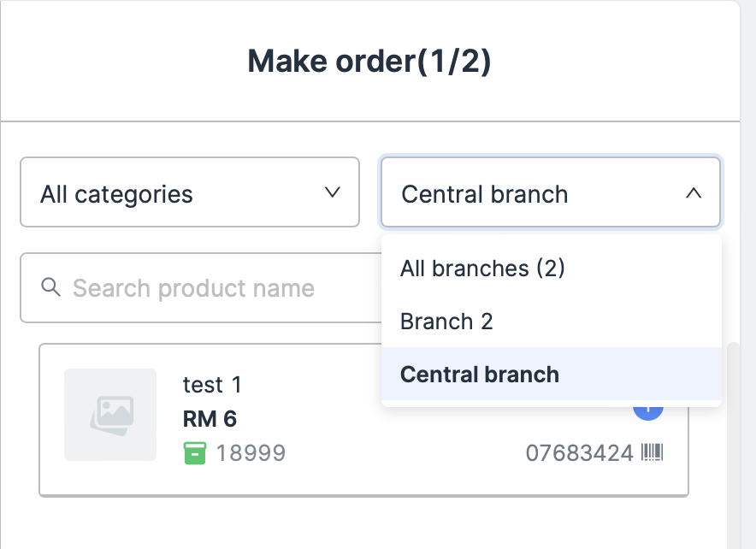The height and width of the screenshot is (549, 756).
Task: Click the placeholder image icon for test 1
Action: (110, 415)
